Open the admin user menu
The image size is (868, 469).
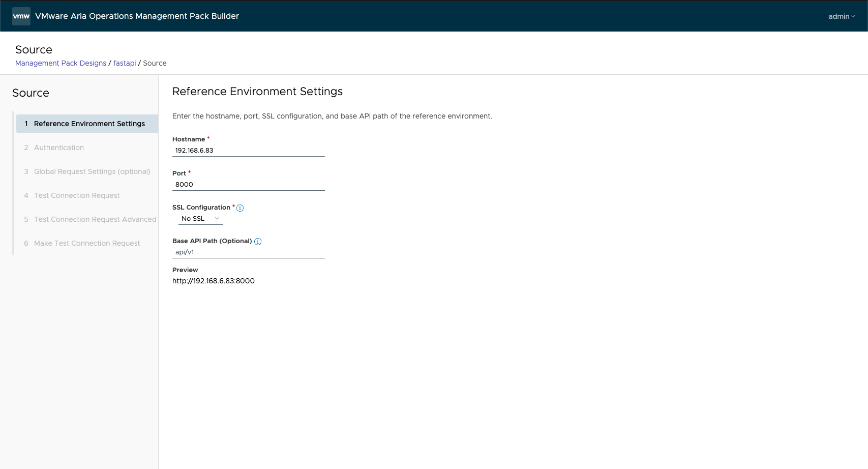click(841, 16)
